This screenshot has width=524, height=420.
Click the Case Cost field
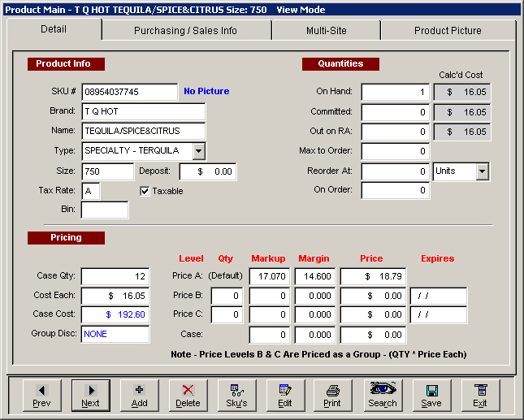tap(115, 314)
